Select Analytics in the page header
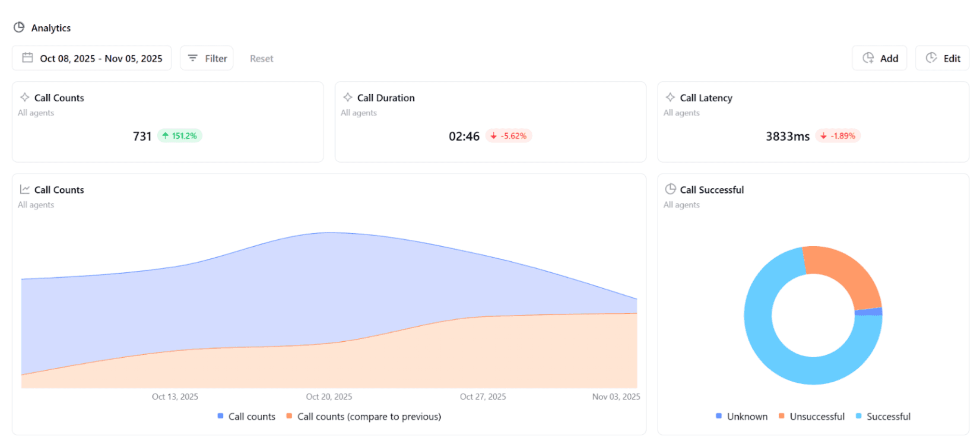The image size is (980, 445). 51,27
